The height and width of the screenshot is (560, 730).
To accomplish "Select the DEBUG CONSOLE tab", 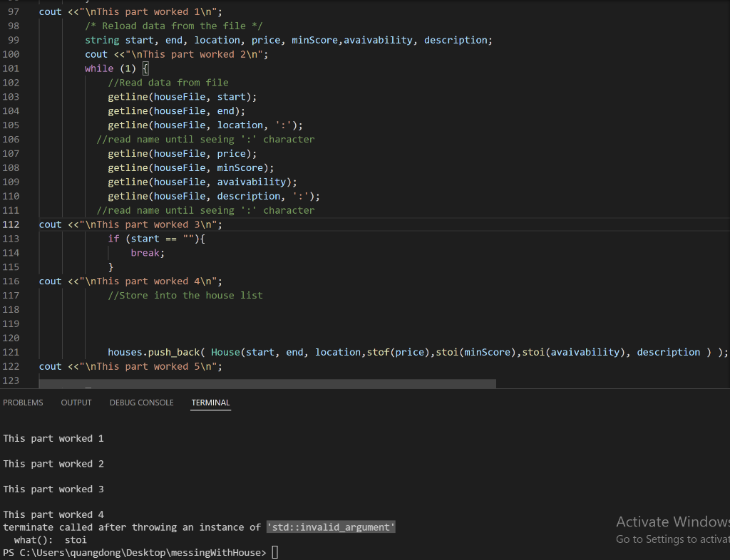I will tap(142, 403).
